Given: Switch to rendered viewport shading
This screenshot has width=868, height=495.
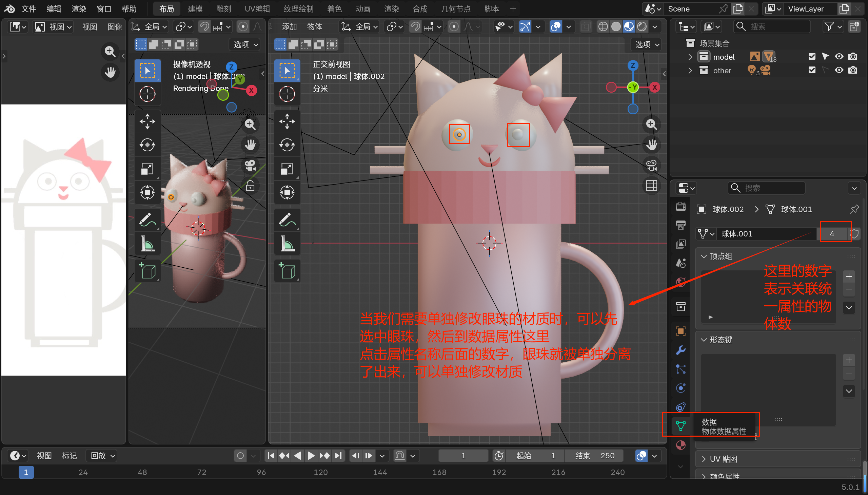Looking at the screenshot, I should 642,26.
